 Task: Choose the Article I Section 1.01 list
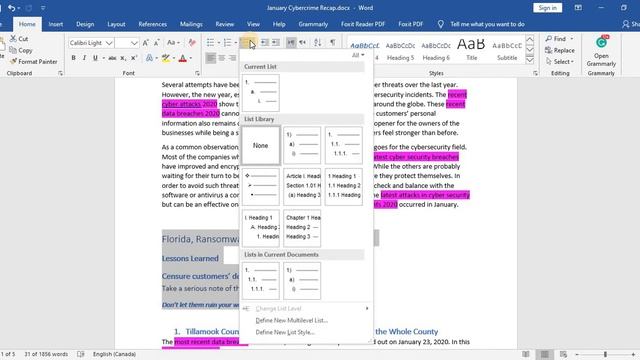(302, 187)
